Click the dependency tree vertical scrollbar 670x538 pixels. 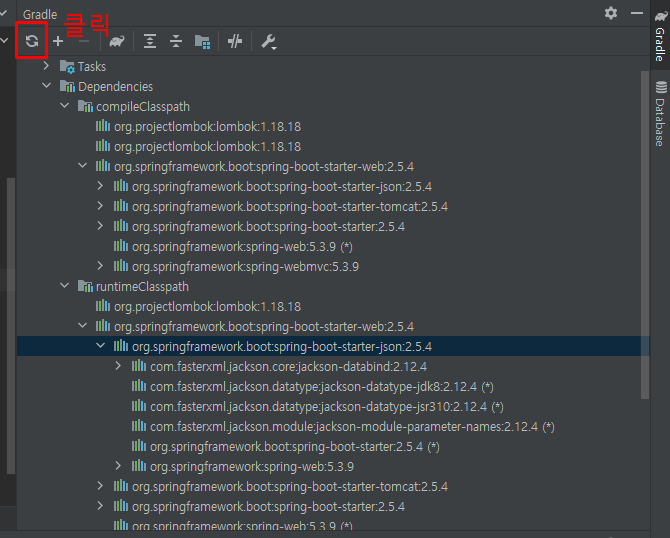coord(645,235)
